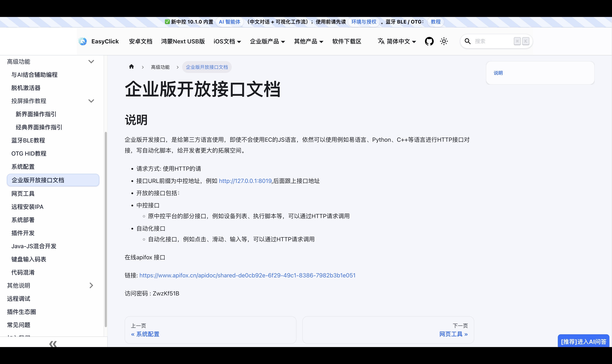Open 鸿蒙Next USB版 in the navbar

(x=183, y=41)
